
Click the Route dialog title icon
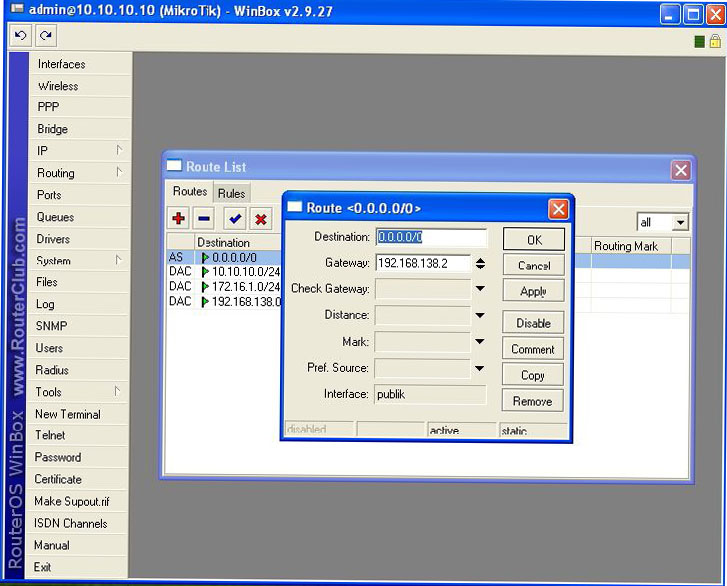pyautogui.click(x=294, y=207)
